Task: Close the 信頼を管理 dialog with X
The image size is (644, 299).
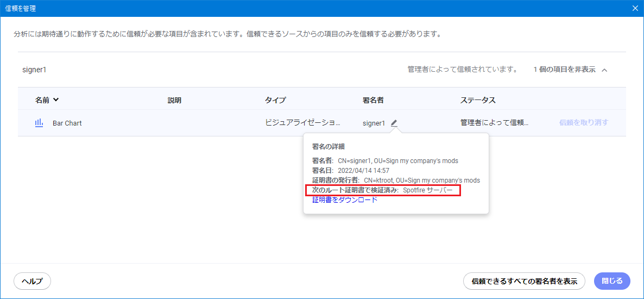Action: tap(635, 8)
